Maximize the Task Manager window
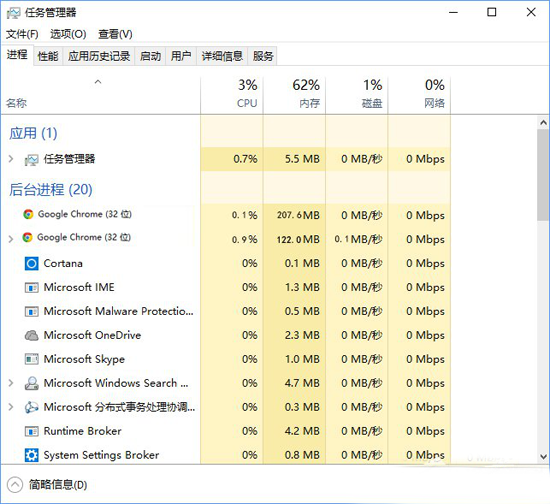550x504 pixels. point(492,13)
